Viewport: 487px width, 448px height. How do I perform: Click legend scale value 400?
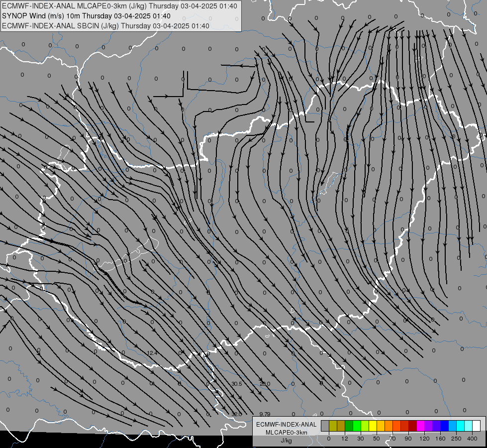(x=472, y=439)
